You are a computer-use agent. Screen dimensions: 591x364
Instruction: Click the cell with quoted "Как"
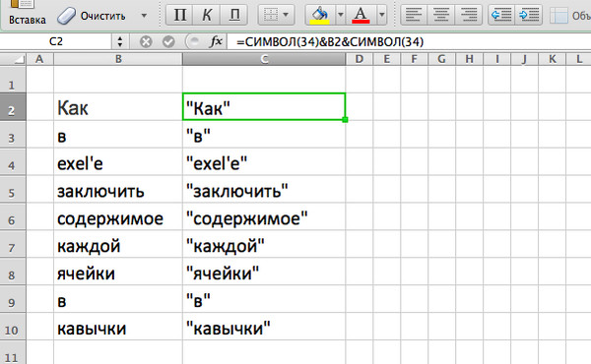[x=264, y=107]
